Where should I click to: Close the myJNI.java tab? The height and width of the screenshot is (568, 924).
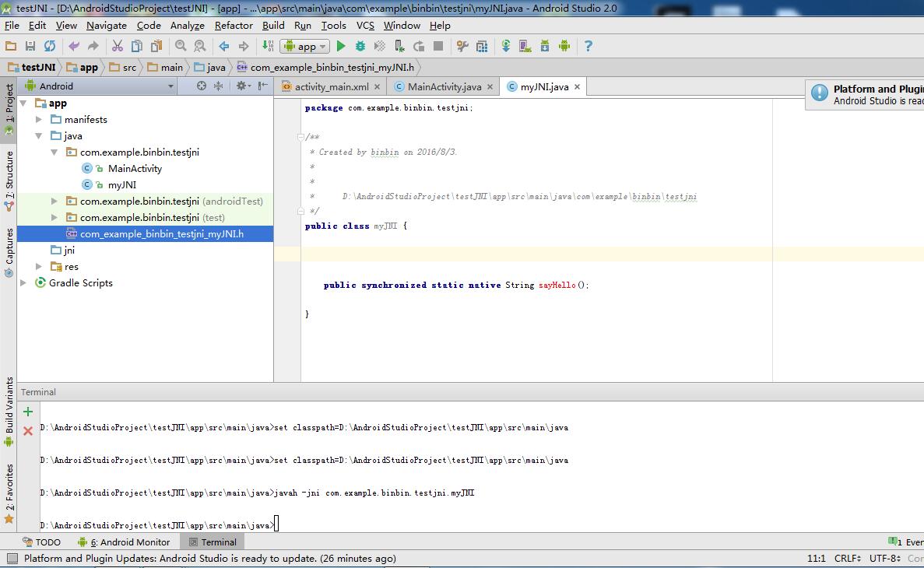tap(577, 86)
